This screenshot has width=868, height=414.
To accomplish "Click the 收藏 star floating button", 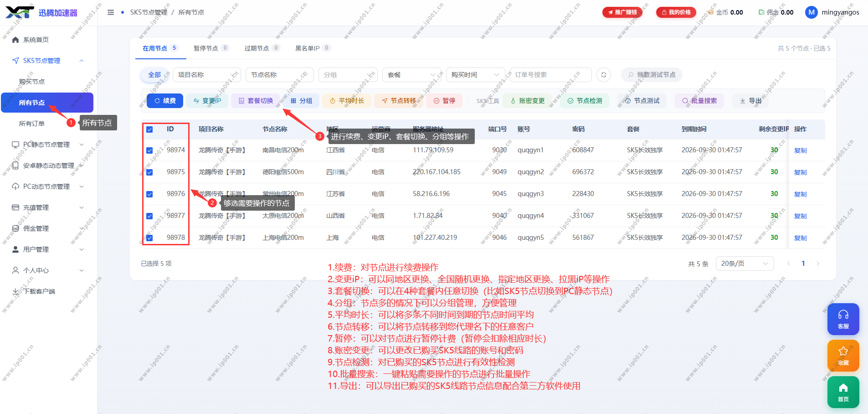I will pyautogui.click(x=843, y=356).
